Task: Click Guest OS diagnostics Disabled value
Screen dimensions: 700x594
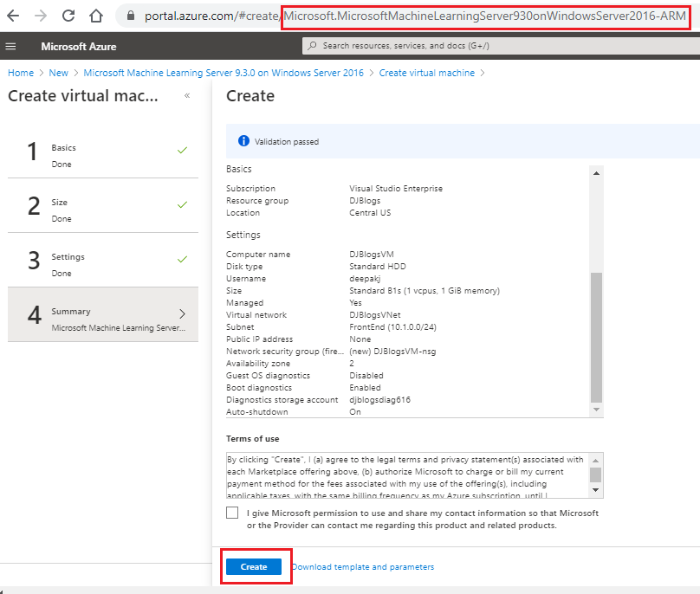Action: point(366,375)
